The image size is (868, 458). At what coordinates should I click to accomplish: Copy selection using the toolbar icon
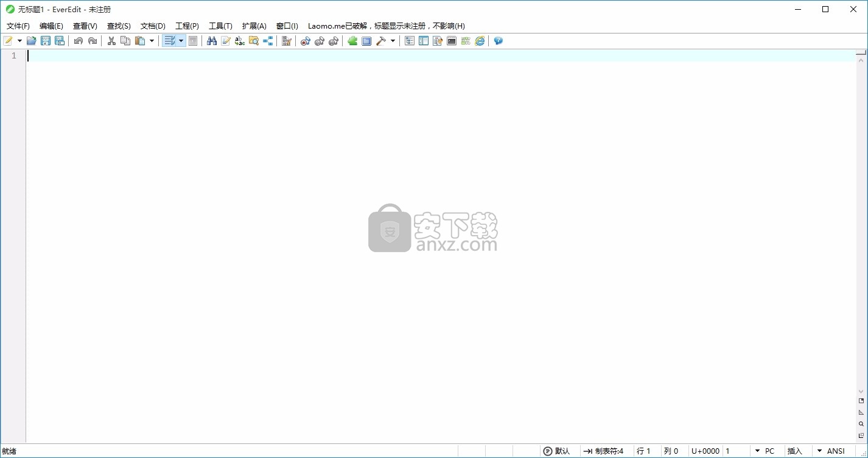pyautogui.click(x=125, y=41)
